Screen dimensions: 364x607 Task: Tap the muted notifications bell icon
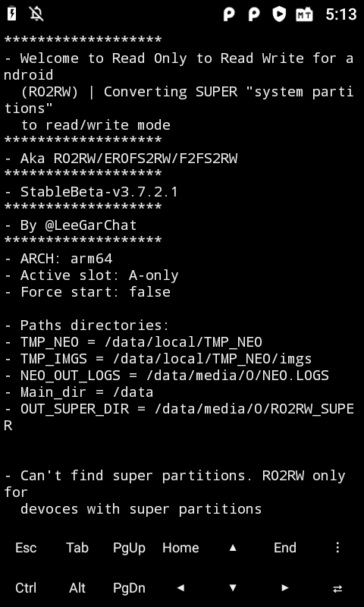click(36, 14)
